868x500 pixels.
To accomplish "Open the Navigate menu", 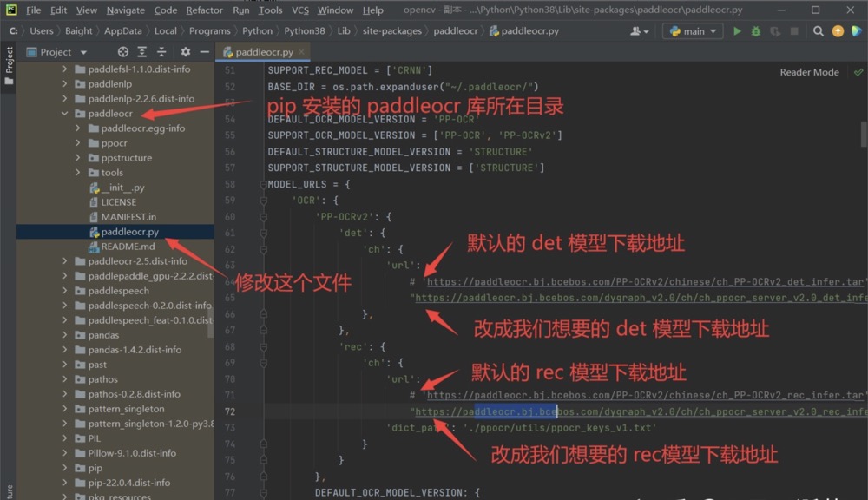I will coord(126,10).
